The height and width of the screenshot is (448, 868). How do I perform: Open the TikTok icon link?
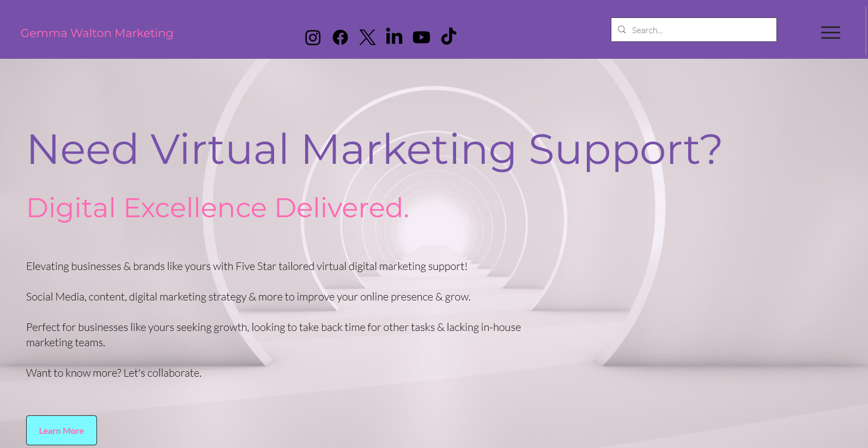tap(448, 36)
